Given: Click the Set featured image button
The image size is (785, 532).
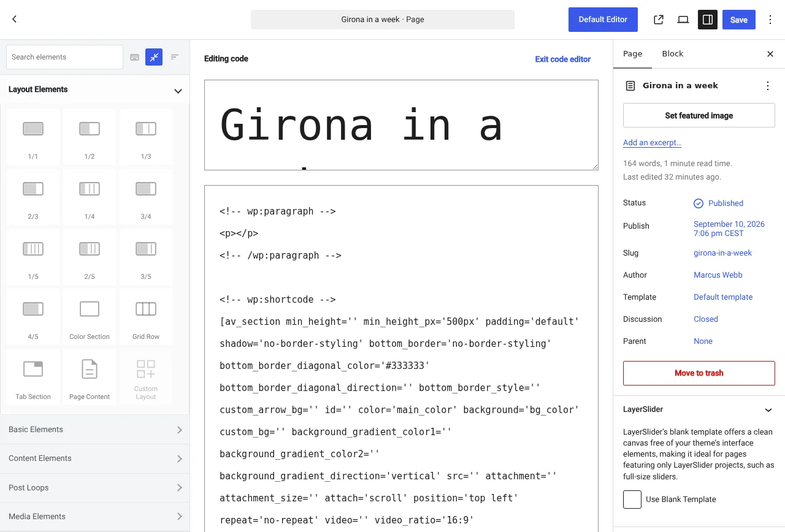Looking at the screenshot, I should (699, 115).
